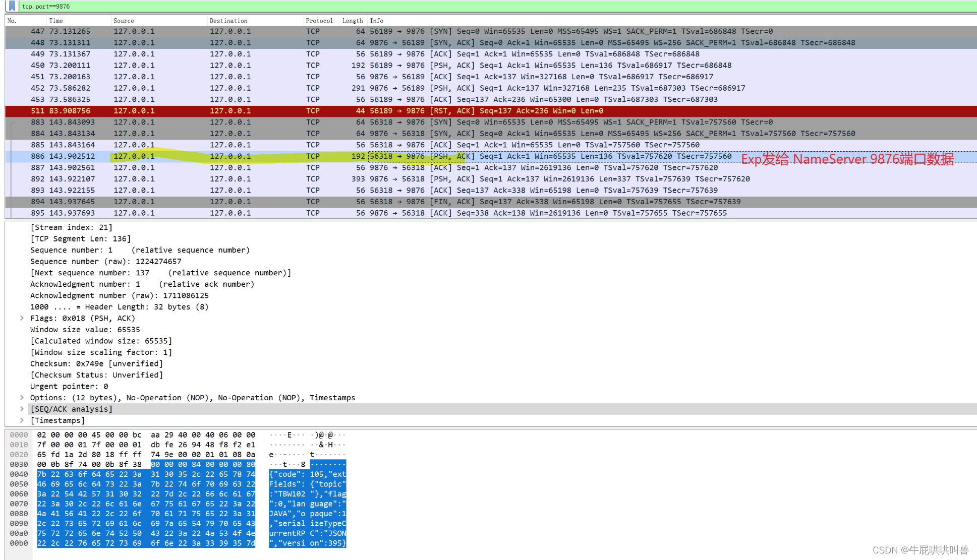Sort by the Protocol column header
The image size is (977, 560).
(x=319, y=21)
